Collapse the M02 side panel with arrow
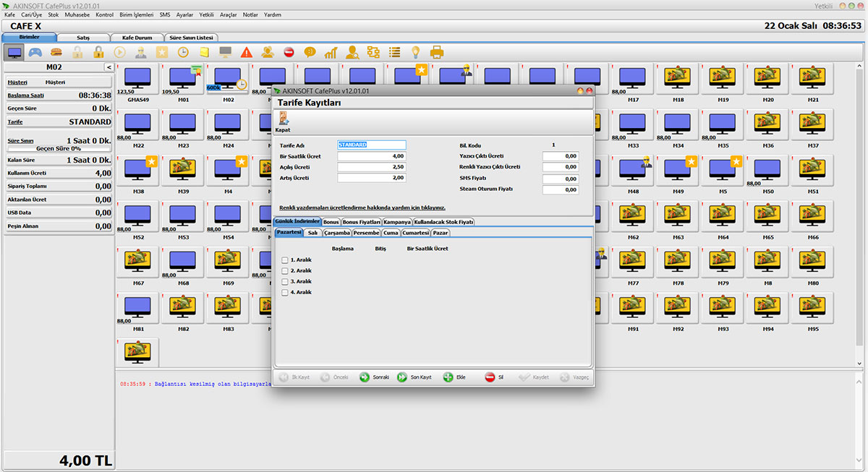The width and height of the screenshot is (868, 472). (x=109, y=67)
